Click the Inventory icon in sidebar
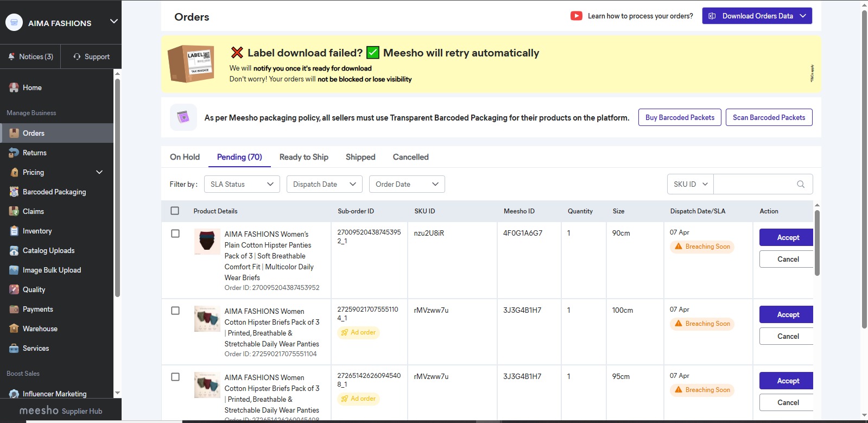 [x=14, y=231]
